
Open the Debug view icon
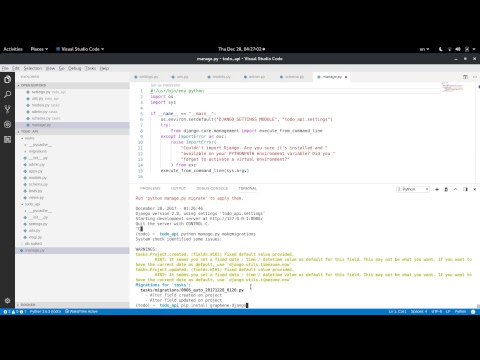coord(7,124)
